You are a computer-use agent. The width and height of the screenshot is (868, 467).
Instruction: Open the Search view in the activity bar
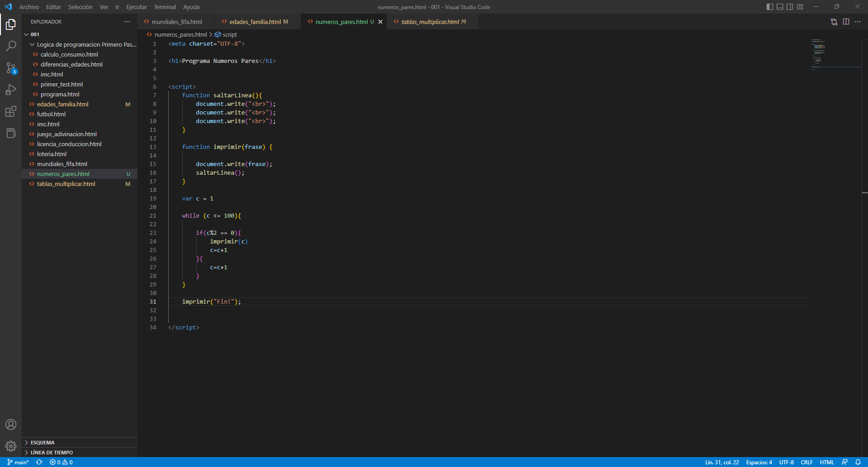(x=11, y=46)
